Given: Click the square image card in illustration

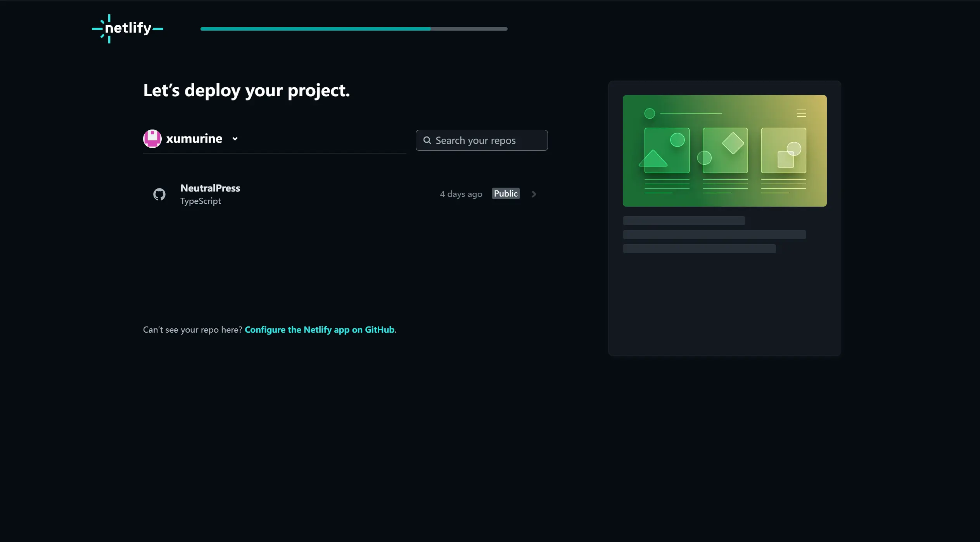Looking at the screenshot, I should (783, 150).
